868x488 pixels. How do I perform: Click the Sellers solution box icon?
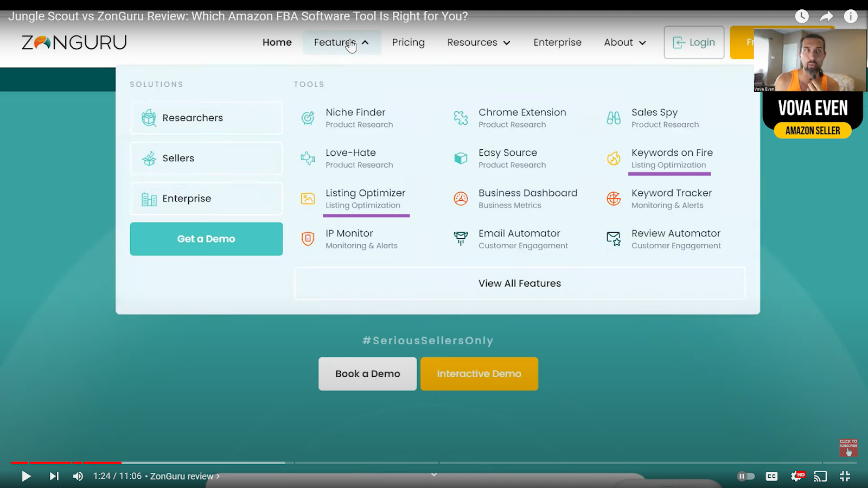[x=149, y=159]
